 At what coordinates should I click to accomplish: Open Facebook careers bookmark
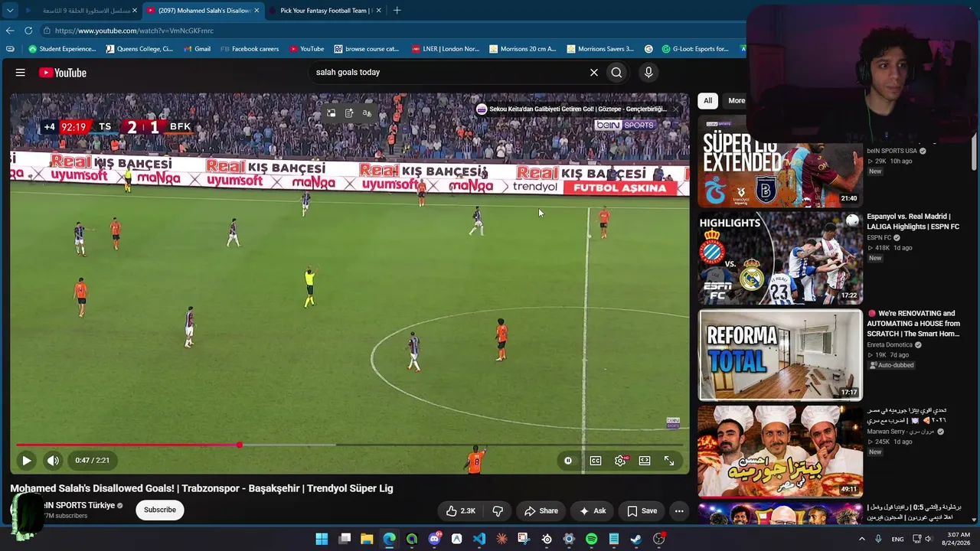pos(250,49)
